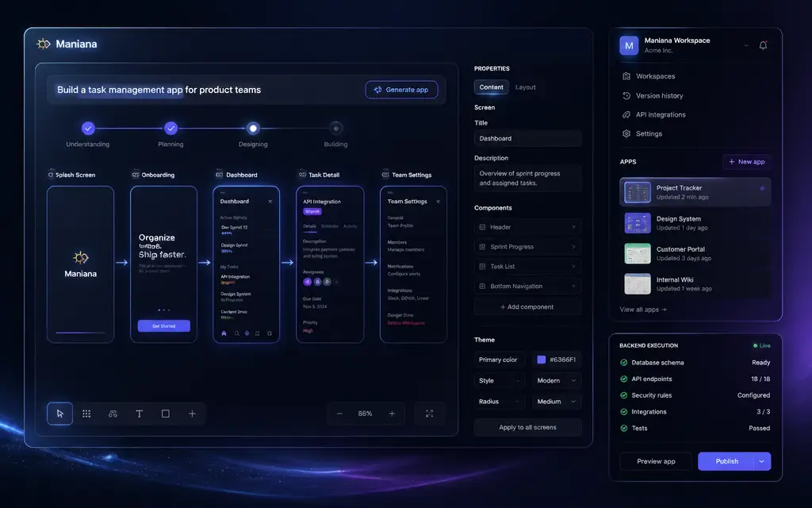Expand the Header component row
The image size is (812, 508).
(x=573, y=227)
